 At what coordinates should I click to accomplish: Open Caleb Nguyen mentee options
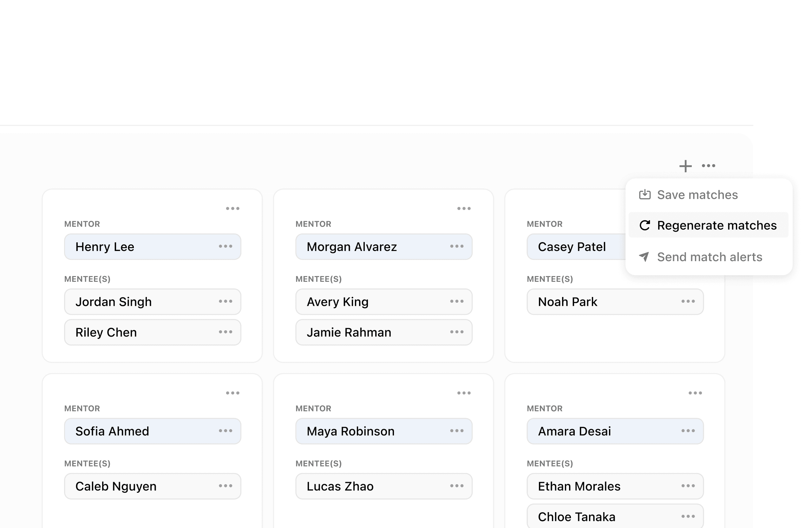226,486
